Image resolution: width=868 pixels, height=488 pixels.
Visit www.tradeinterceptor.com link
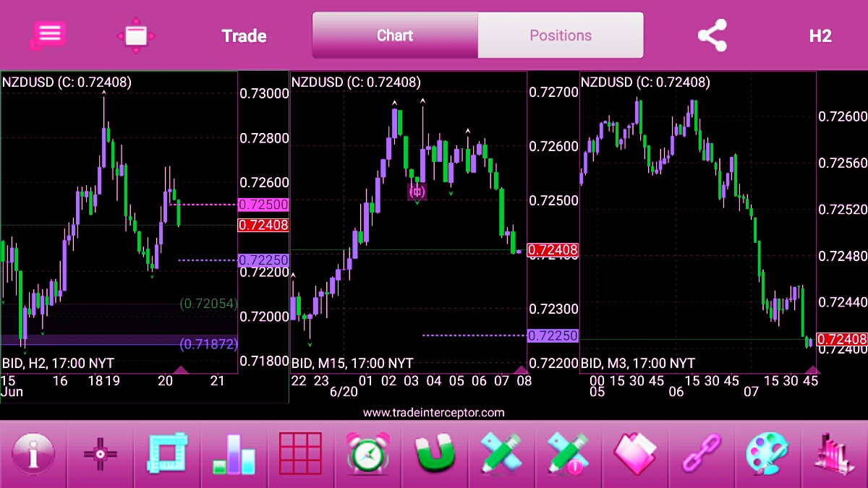433,412
